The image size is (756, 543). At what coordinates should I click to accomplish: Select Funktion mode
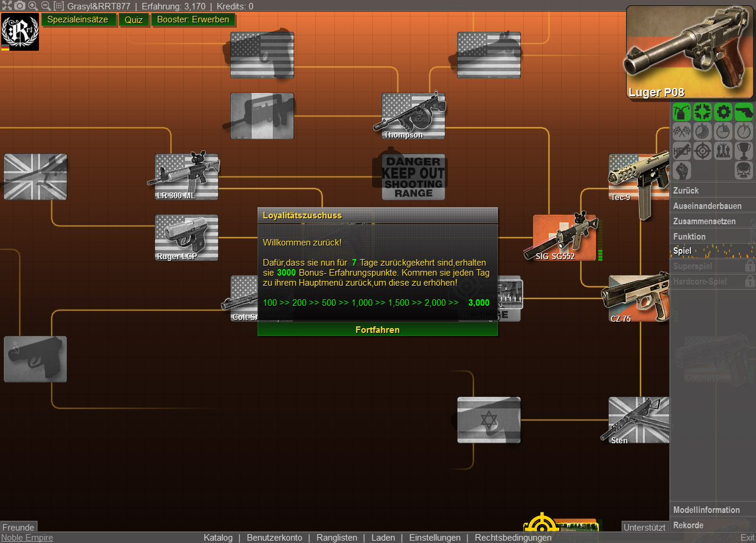click(712, 237)
